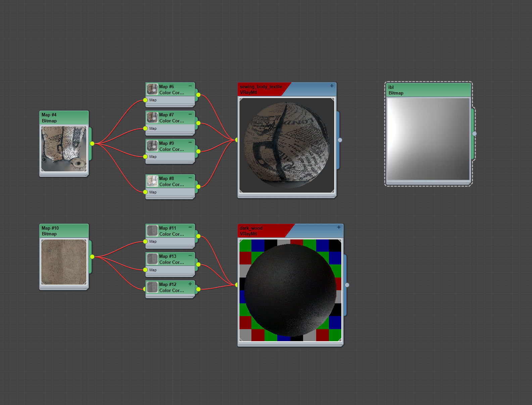Click the Map #7 node preview icon

click(x=152, y=117)
